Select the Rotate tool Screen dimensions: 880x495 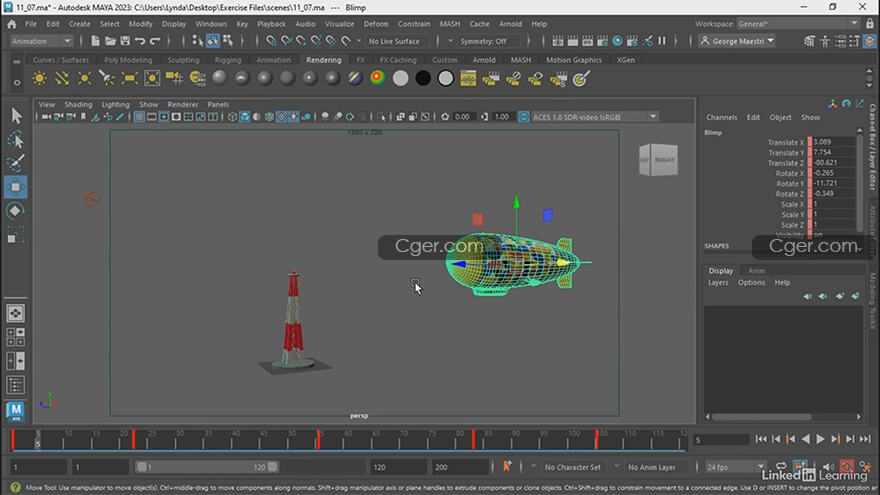pos(16,210)
